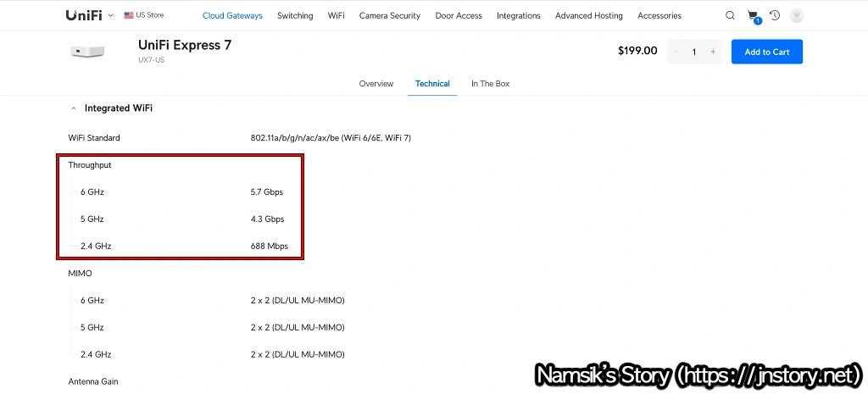Expand the dropdown arrow beside UniFi logo
The width and height of the screenshot is (868, 394).
click(x=111, y=15)
